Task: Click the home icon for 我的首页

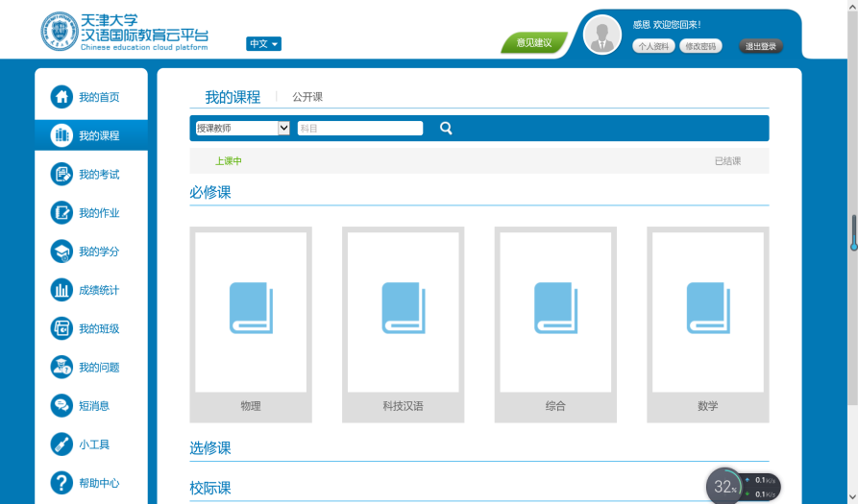Action: [x=61, y=97]
